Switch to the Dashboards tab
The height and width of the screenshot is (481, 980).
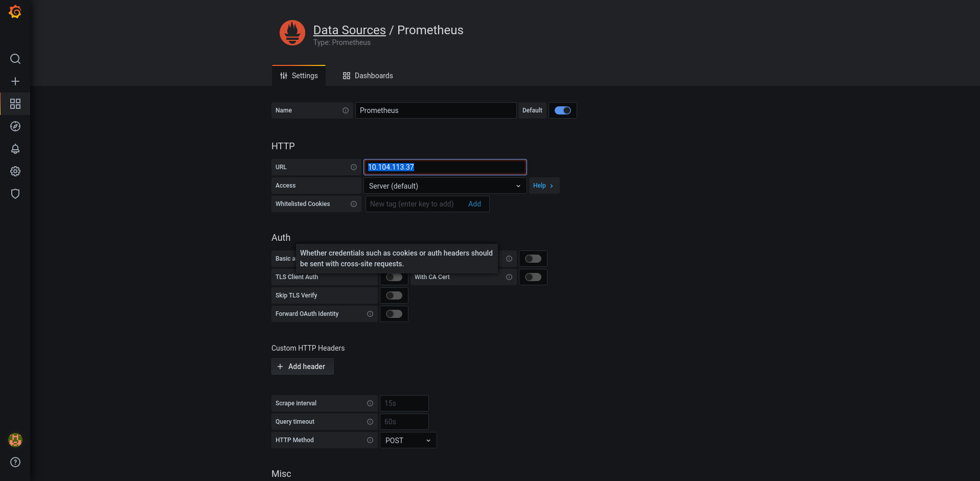pyautogui.click(x=368, y=76)
